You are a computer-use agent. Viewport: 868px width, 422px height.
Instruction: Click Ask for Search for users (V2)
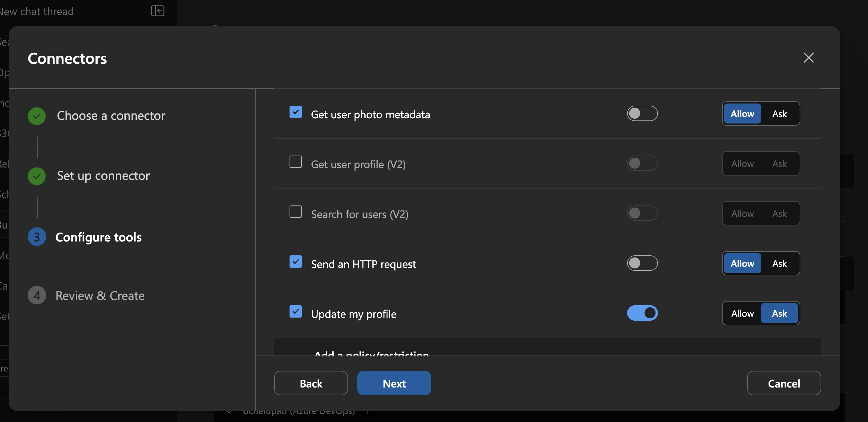pyautogui.click(x=779, y=213)
